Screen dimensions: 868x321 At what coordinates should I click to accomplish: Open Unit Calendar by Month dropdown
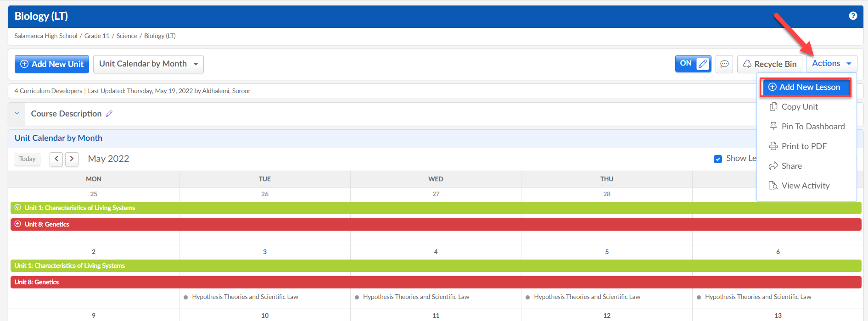coord(148,64)
